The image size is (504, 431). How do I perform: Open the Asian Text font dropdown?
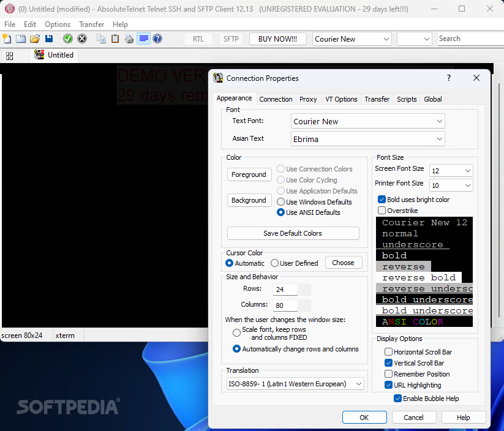(367, 139)
